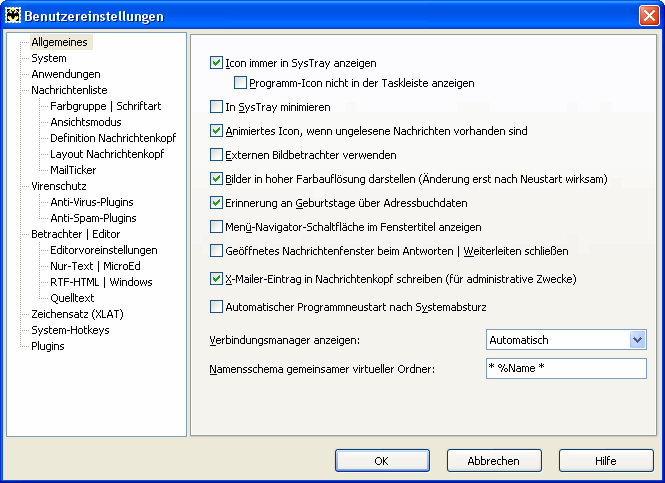Open 'Betrachter | Editor' settings
The width and height of the screenshot is (665, 483).
75,234
